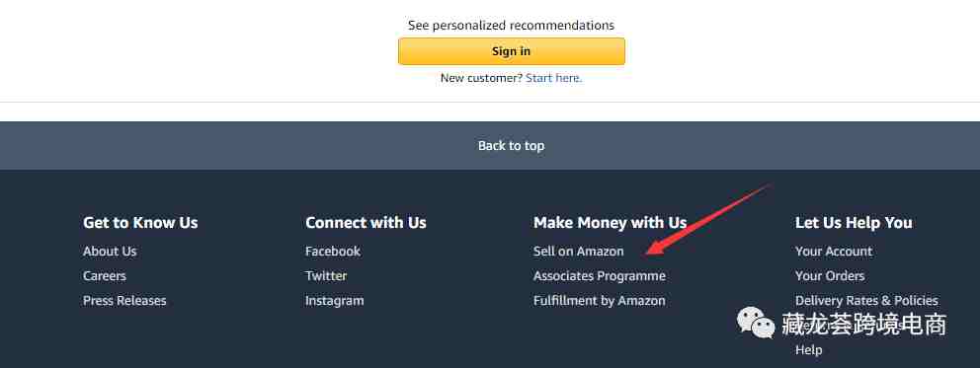Image resolution: width=980 pixels, height=368 pixels.
Task: Visit Amazon's Facebook link
Action: tap(333, 252)
